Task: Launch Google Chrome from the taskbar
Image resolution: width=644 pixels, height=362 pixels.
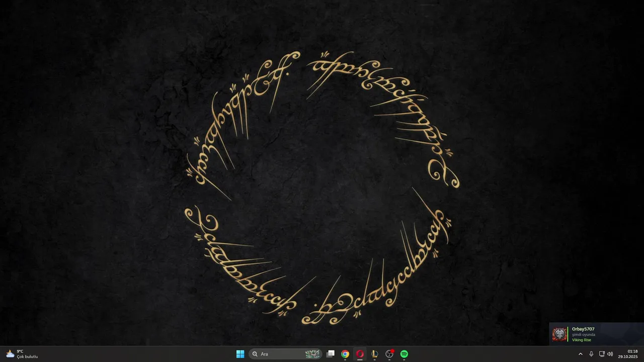Action: coord(345,354)
